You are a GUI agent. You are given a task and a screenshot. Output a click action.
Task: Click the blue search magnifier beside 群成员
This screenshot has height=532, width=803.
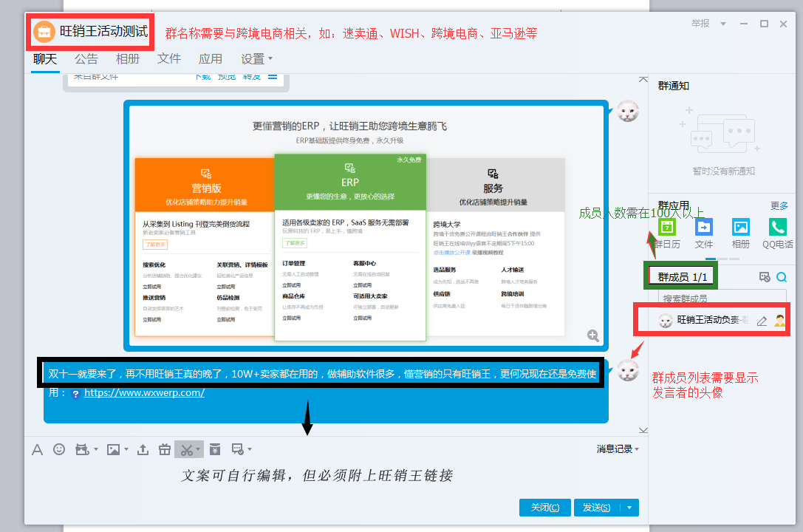click(782, 277)
